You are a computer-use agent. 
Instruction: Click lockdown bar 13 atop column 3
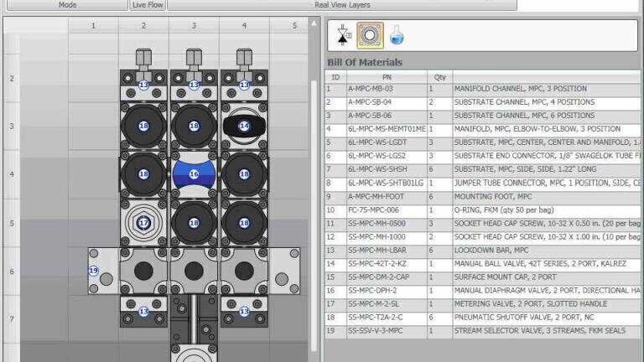tap(194, 85)
